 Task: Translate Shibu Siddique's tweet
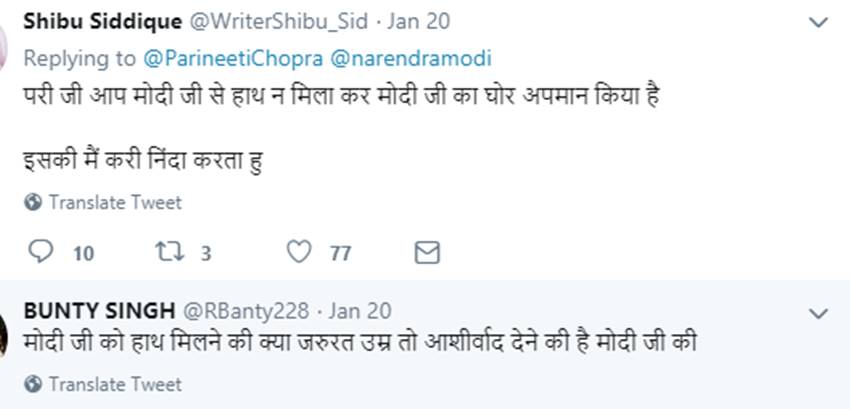point(115,203)
